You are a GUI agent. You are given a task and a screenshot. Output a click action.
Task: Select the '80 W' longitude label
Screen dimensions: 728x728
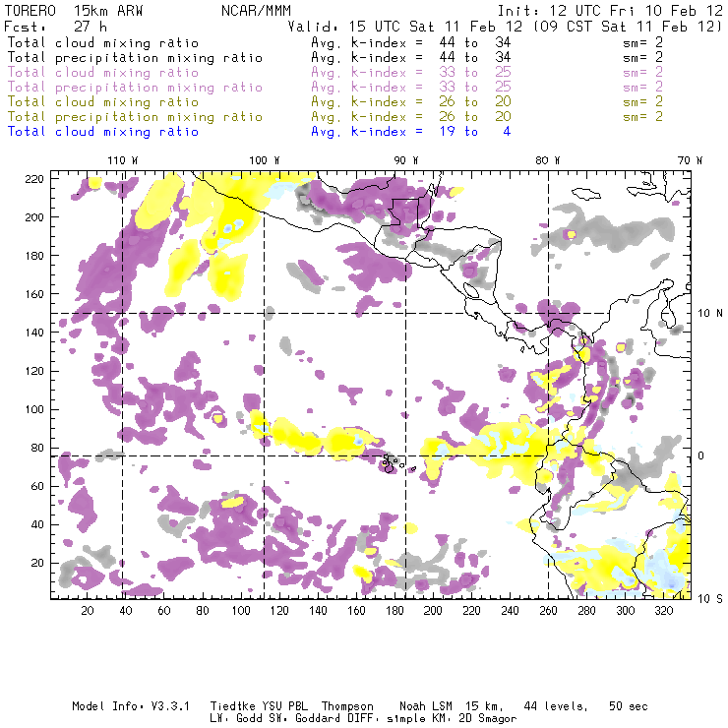(x=547, y=160)
